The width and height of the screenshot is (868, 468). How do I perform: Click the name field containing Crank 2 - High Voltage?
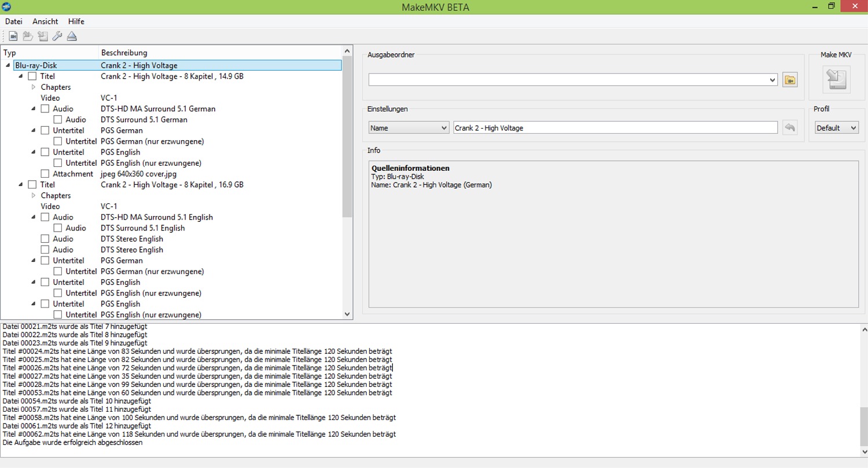tap(616, 127)
